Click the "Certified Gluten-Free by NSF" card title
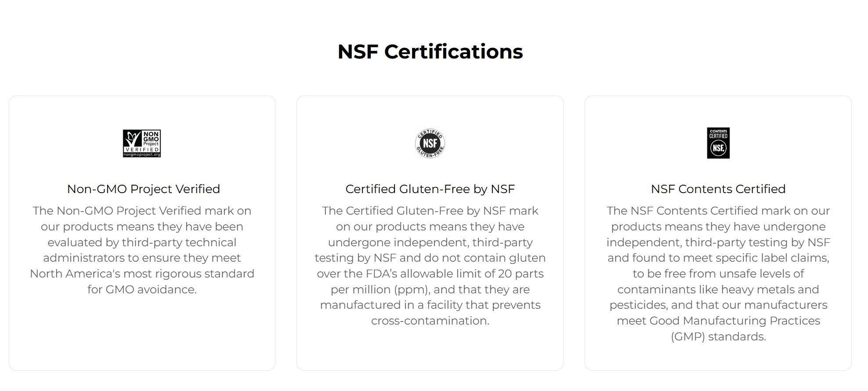 (430, 189)
